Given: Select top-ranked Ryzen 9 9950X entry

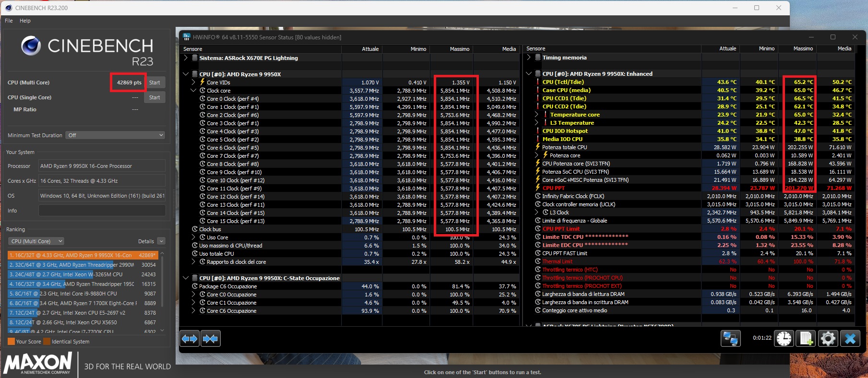Looking at the screenshot, I should (x=83, y=255).
